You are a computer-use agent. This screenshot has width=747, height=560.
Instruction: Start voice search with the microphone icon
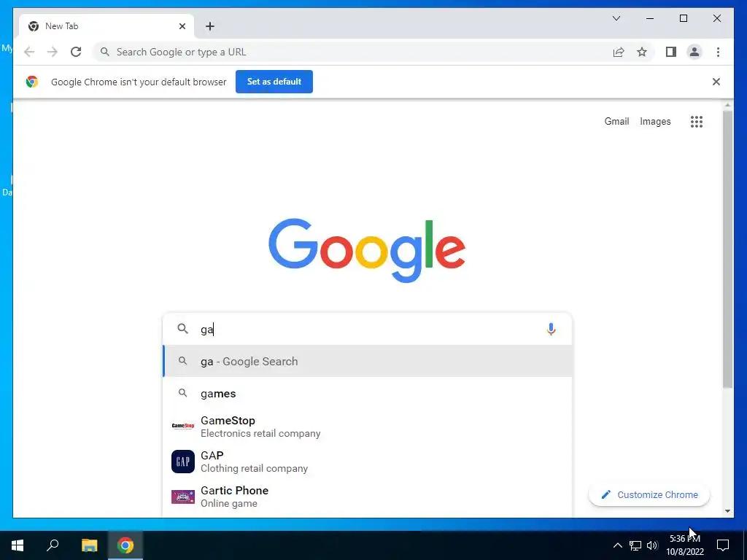pyautogui.click(x=551, y=329)
